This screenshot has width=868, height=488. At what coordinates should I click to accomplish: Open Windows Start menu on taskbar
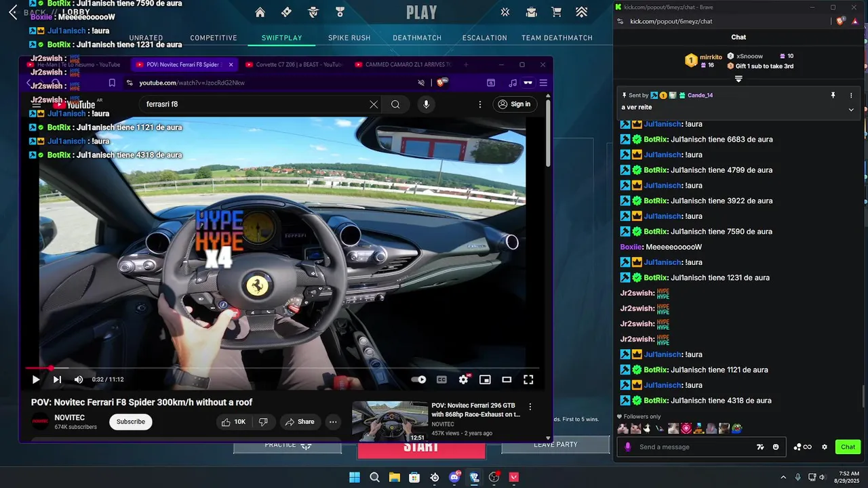click(355, 477)
